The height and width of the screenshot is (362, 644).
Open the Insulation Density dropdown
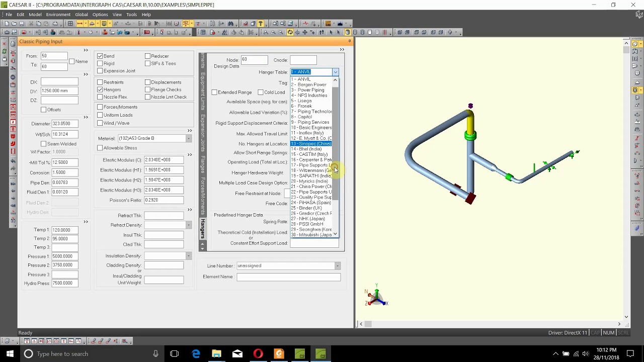coord(188,256)
